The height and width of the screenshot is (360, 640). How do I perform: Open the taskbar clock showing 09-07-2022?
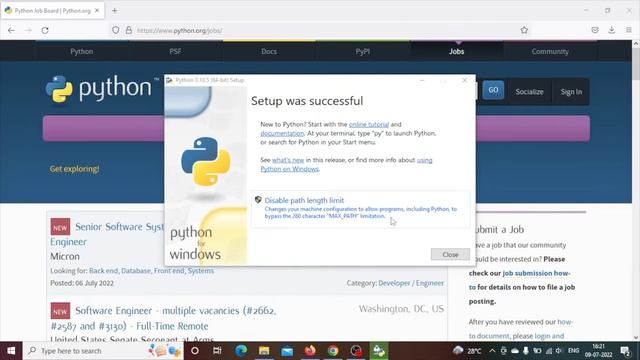[x=598, y=351]
